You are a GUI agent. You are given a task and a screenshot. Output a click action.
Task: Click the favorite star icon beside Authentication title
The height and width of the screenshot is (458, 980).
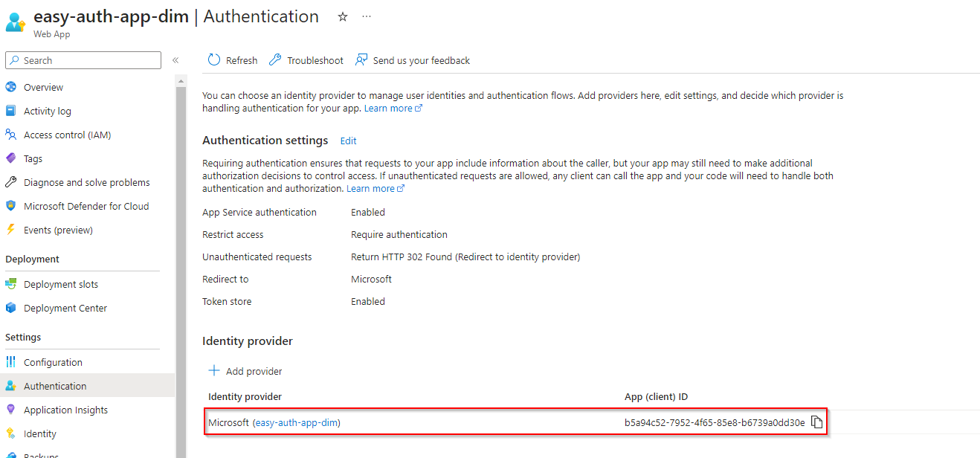pos(343,16)
